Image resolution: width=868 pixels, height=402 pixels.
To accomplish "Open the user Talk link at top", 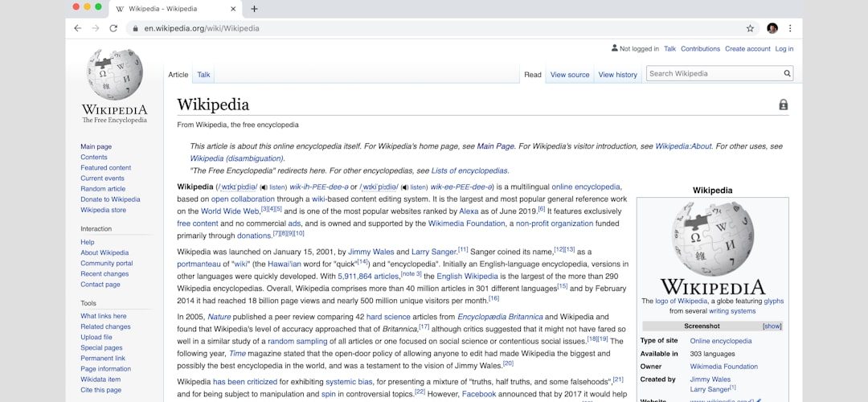I will pyautogui.click(x=669, y=49).
